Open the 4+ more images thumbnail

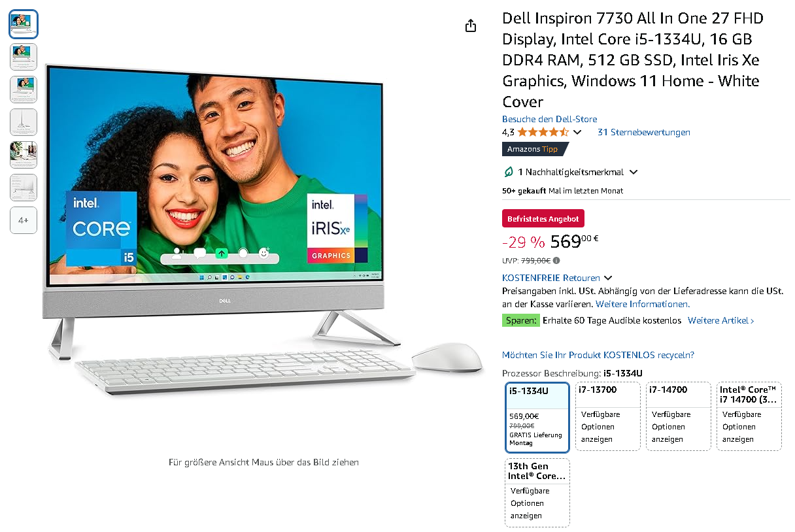24,220
